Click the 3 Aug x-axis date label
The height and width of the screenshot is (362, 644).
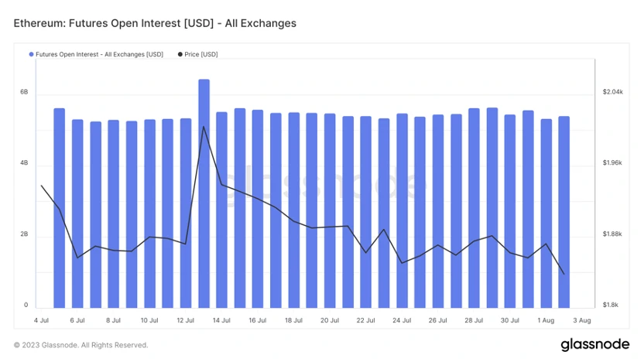(x=581, y=320)
